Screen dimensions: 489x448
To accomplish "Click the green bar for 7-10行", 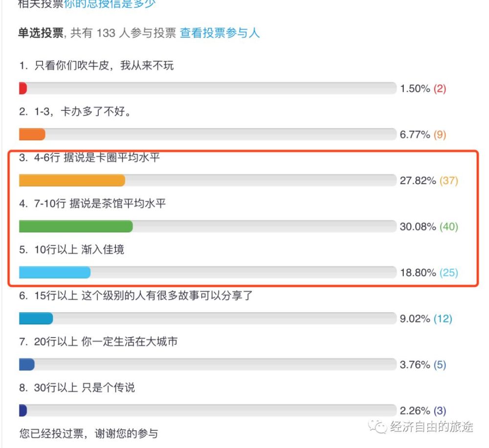I will click(x=76, y=226).
